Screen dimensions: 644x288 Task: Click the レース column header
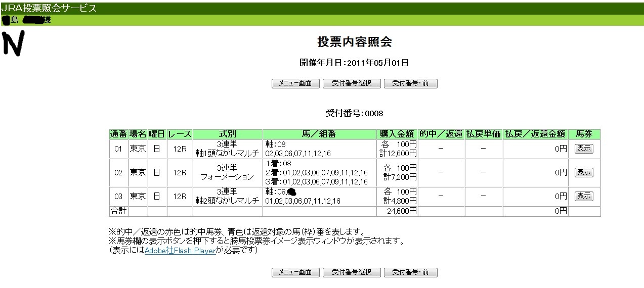pyautogui.click(x=180, y=134)
